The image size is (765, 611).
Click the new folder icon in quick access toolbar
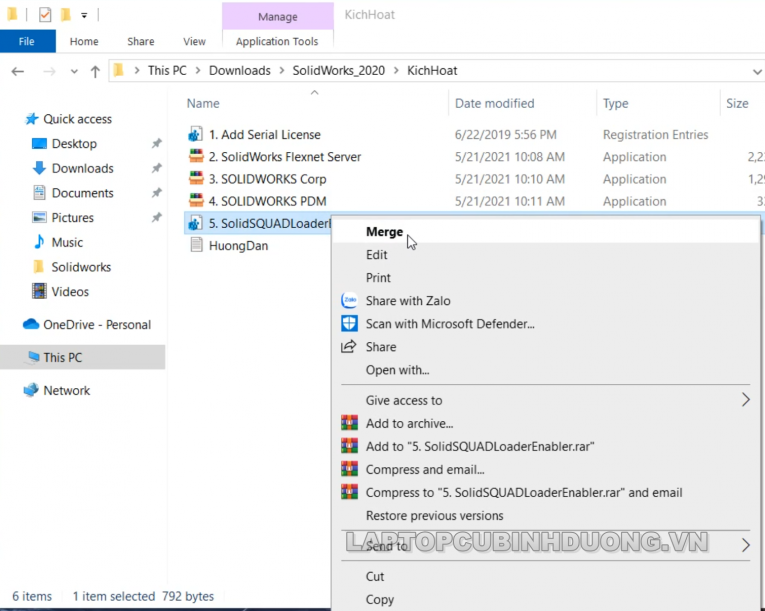click(65, 15)
